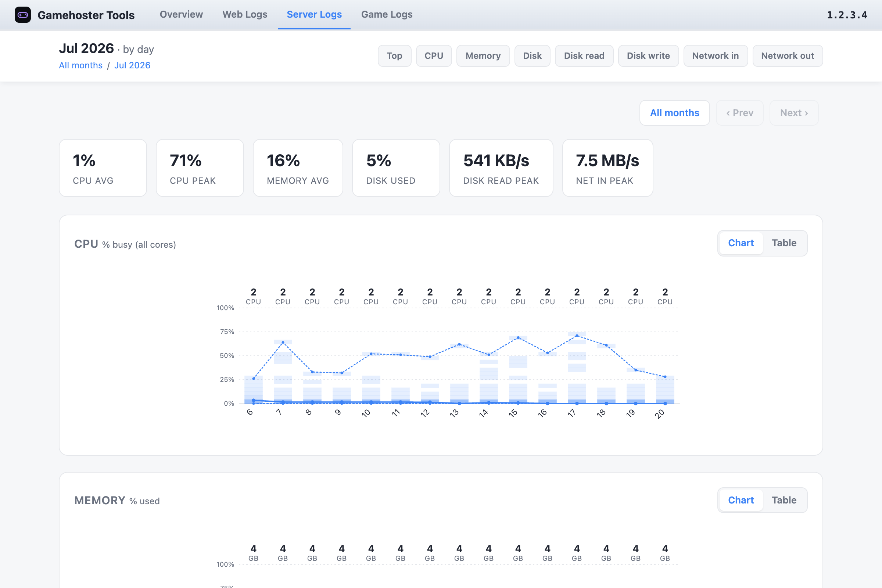Click the day 6 label on CPU chart axis
The height and width of the screenshot is (588, 882).
pyautogui.click(x=250, y=412)
